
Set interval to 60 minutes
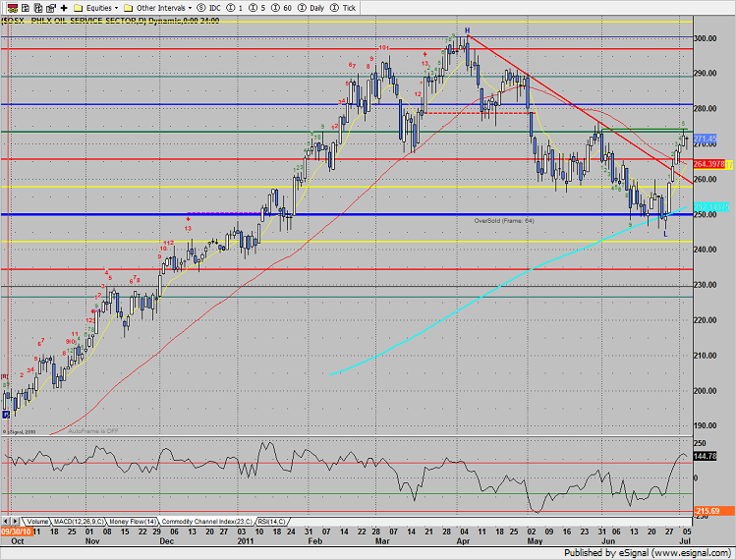[281, 8]
